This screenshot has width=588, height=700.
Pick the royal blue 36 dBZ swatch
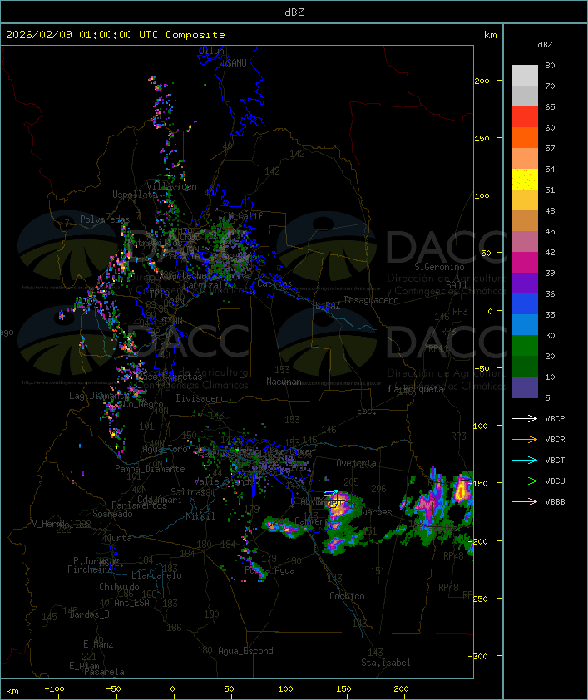click(x=525, y=303)
